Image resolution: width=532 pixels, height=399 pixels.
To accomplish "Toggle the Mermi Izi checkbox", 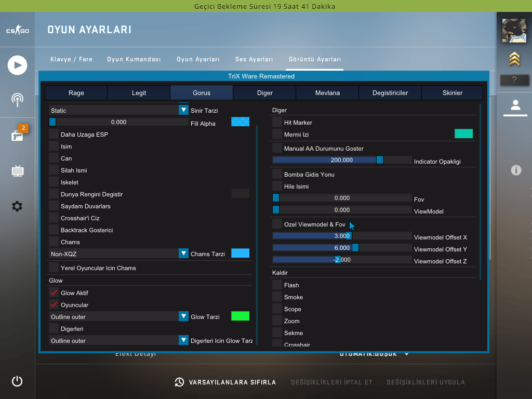I will [277, 134].
